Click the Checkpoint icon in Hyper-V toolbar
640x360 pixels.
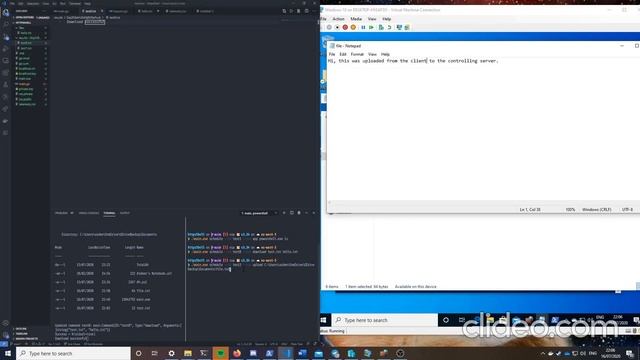pyautogui.click(x=381, y=27)
